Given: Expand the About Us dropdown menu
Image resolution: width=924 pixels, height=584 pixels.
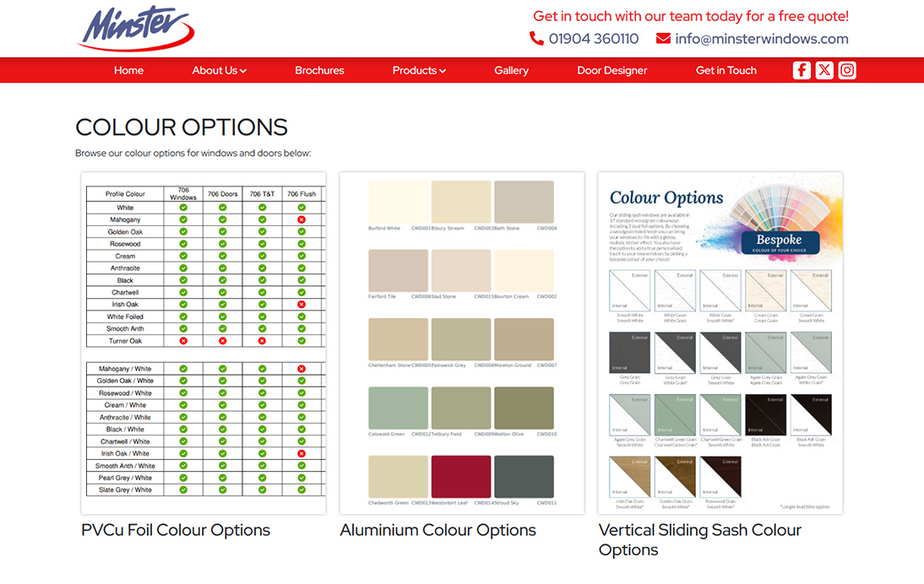Looking at the screenshot, I should pos(219,70).
